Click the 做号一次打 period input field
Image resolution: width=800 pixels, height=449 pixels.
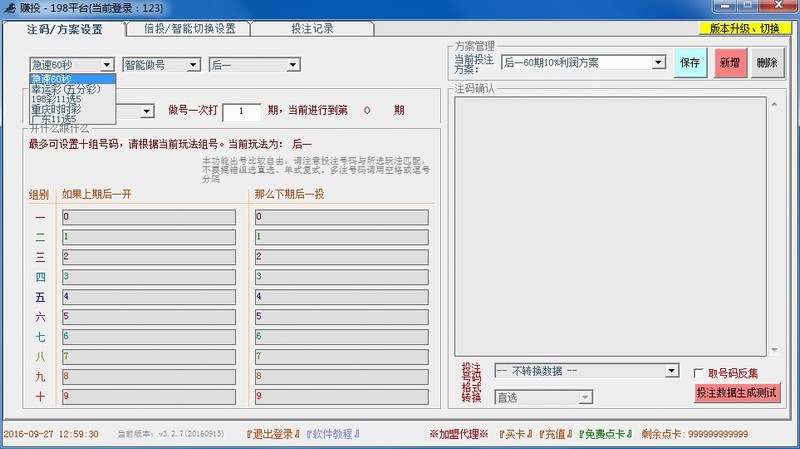coord(241,111)
